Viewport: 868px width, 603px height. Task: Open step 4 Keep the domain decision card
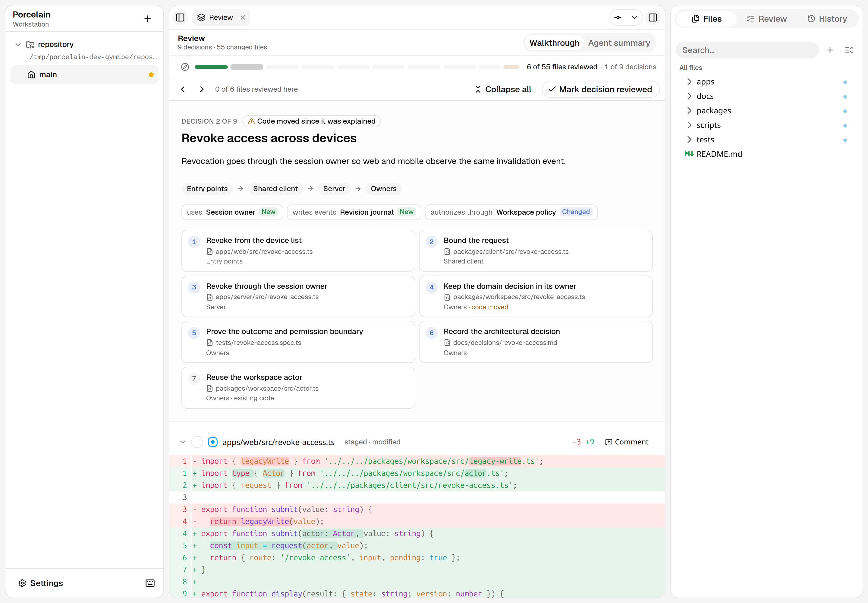coord(536,296)
